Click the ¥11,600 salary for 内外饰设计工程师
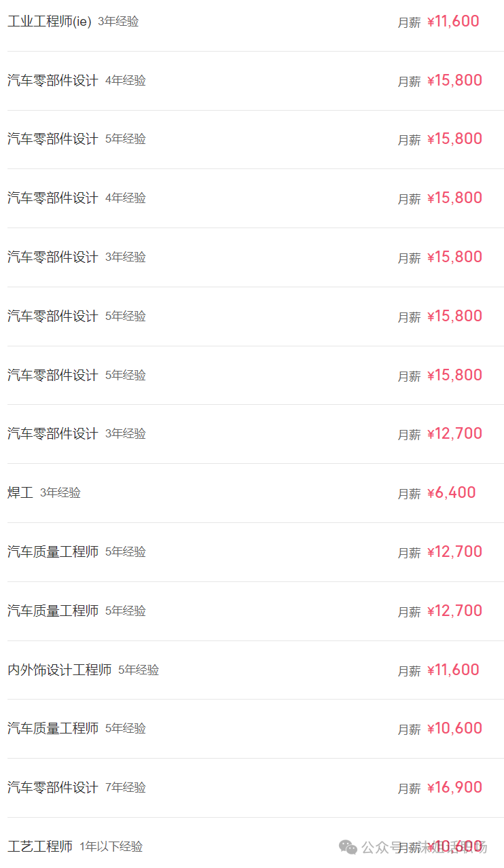 click(453, 670)
